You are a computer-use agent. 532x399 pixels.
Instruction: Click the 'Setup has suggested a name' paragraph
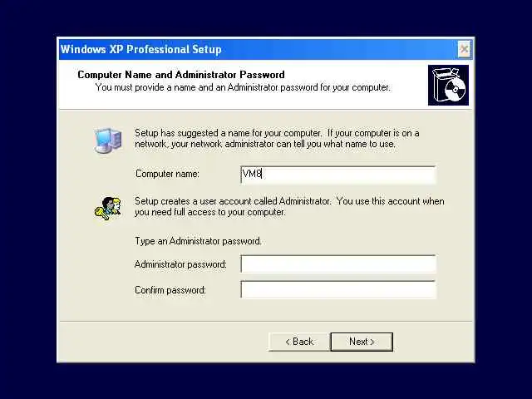point(277,139)
